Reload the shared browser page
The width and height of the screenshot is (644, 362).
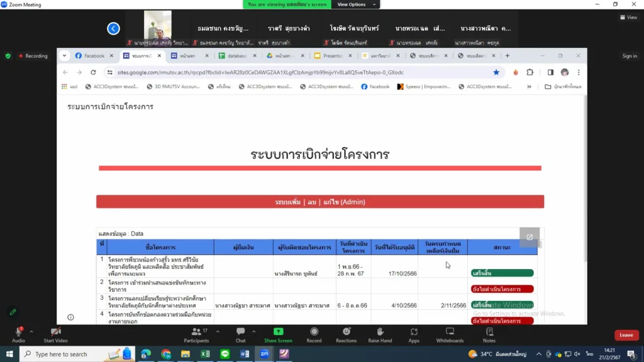(x=93, y=72)
